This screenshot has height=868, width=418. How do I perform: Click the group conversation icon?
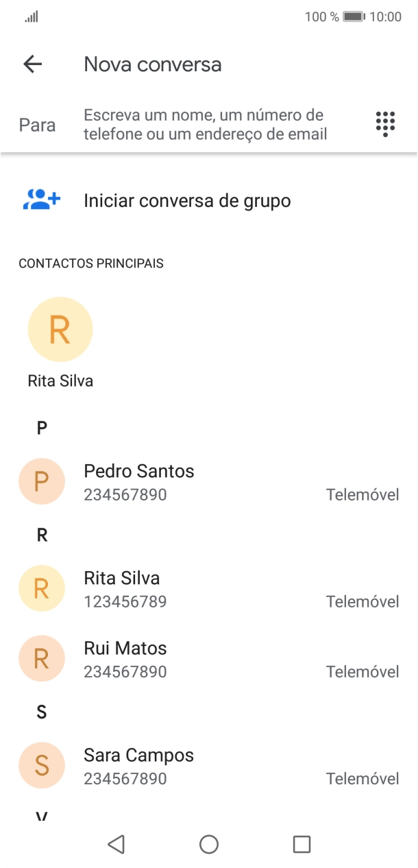(40, 200)
